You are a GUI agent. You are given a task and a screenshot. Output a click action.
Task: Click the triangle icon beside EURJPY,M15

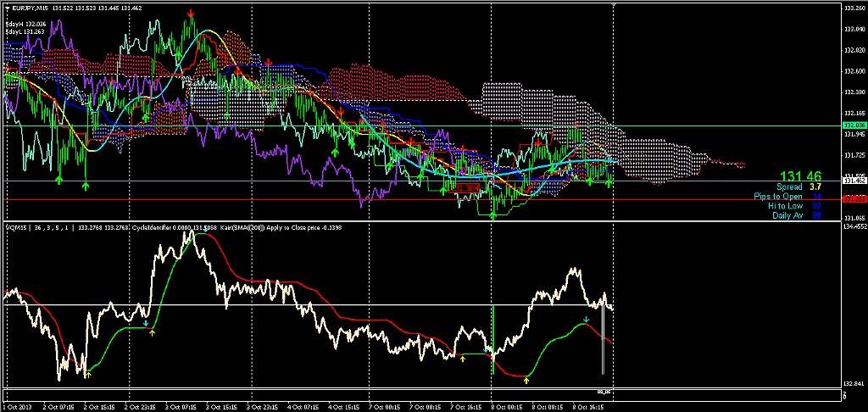tap(7, 8)
